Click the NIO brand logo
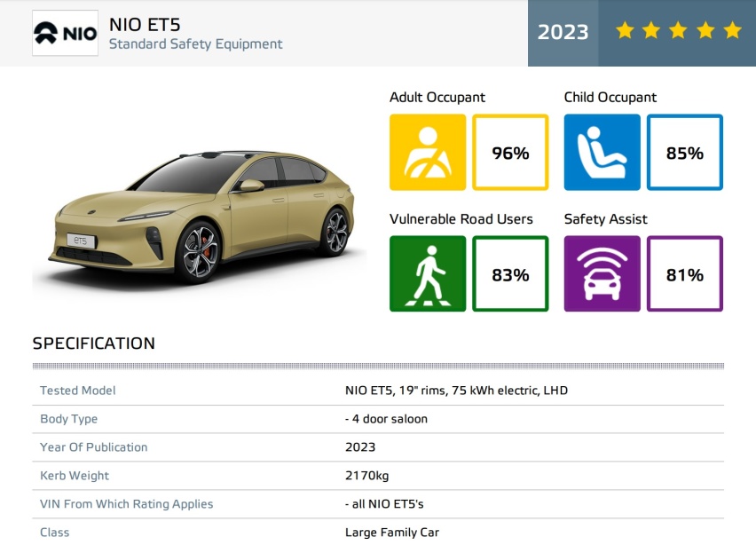Screen dimensions: 756x553 (65, 33)
